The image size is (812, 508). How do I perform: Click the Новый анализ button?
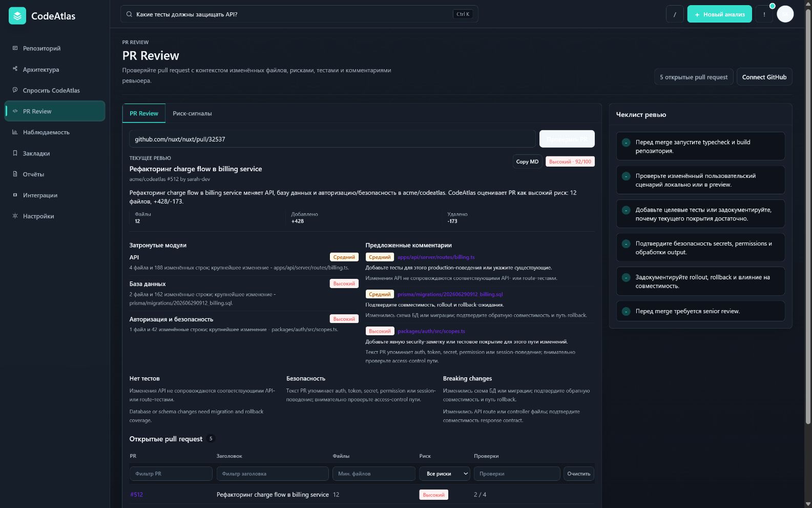pyautogui.click(x=719, y=14)
